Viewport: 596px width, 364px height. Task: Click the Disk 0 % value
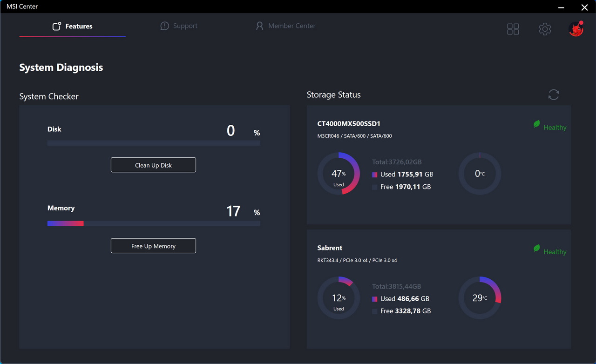243,131
